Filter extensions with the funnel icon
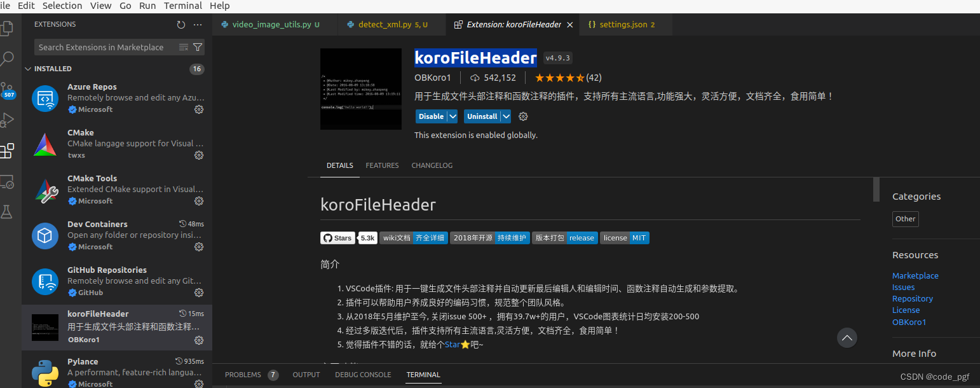The image size is (980, 388). pyautogui.click(x=198, y=47)
